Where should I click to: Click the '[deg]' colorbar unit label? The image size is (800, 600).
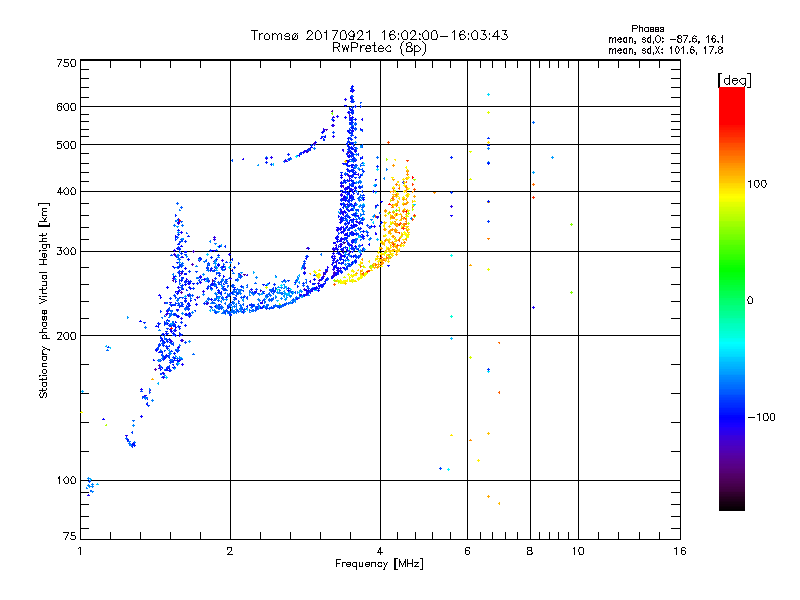tap(734, 80)
